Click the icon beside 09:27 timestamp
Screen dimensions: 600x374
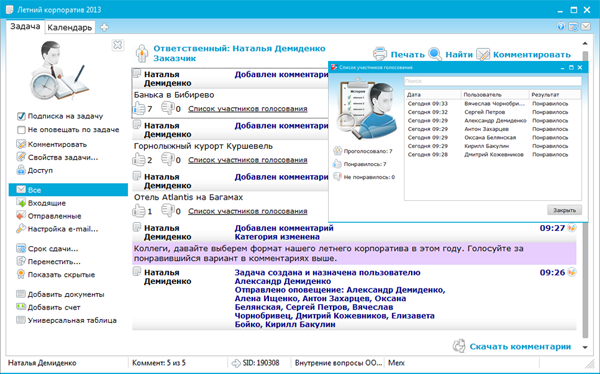point(572,228)
